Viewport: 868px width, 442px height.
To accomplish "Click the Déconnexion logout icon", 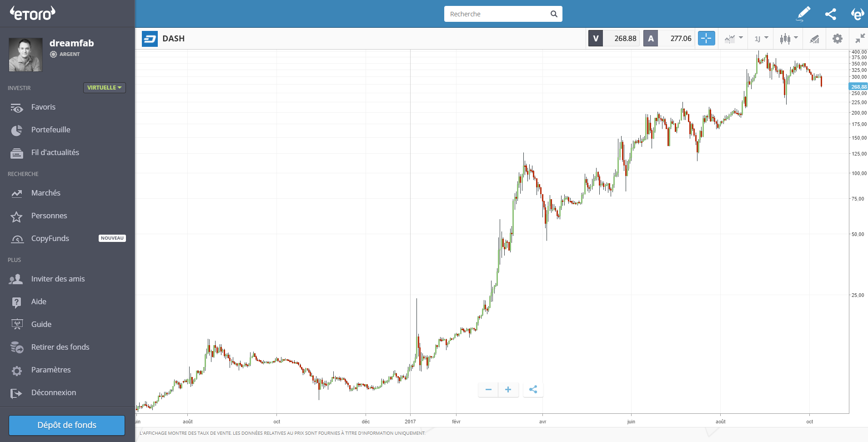I will click(16, 393).
